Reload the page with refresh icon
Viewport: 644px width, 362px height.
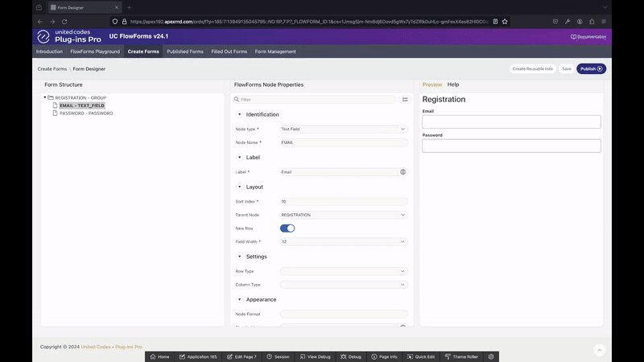pyautogui.click(x=64, y=22)
